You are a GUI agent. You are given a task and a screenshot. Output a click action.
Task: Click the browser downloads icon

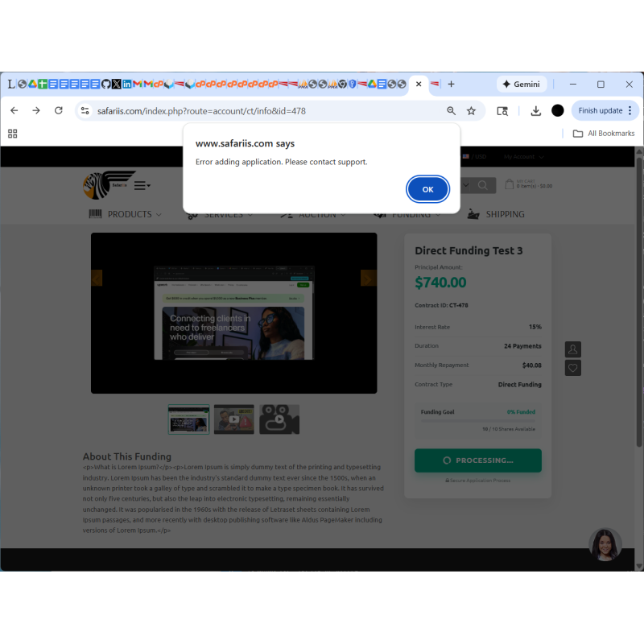[535, 110]
